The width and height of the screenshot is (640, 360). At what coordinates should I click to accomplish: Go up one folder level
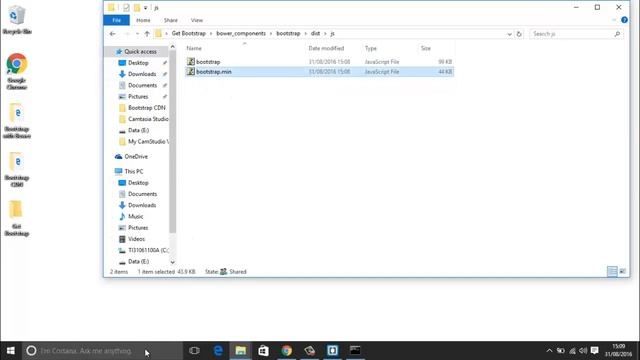147,33
